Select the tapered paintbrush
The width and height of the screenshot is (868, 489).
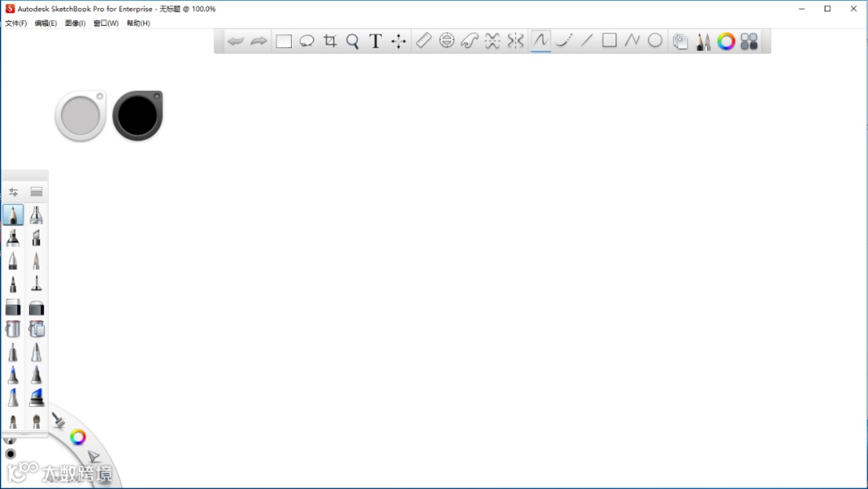[x=36, y=260]
